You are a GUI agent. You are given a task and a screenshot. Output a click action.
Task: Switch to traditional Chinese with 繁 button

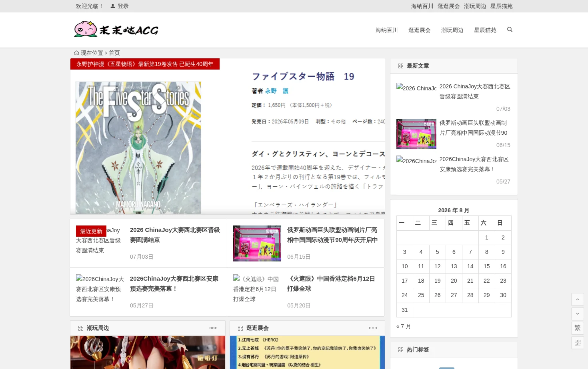coord(577,328)
